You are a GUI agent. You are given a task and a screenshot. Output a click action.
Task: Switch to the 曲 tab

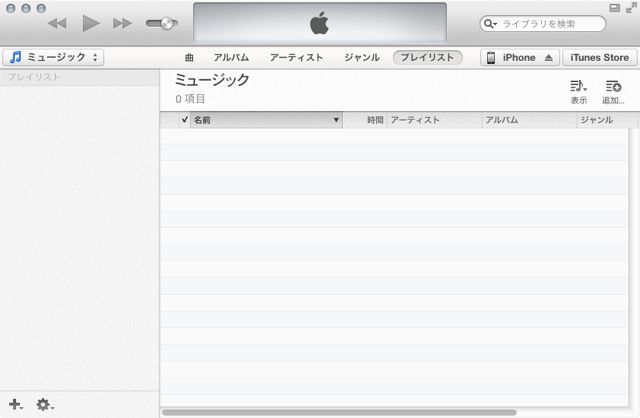coord(189,58)
